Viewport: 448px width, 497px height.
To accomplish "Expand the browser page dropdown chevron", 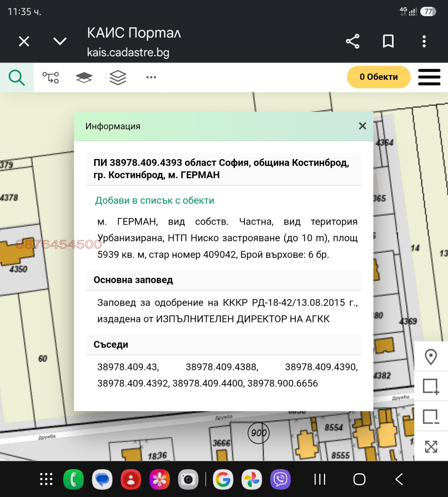I will pyautogui.click(x=60, y=41).
